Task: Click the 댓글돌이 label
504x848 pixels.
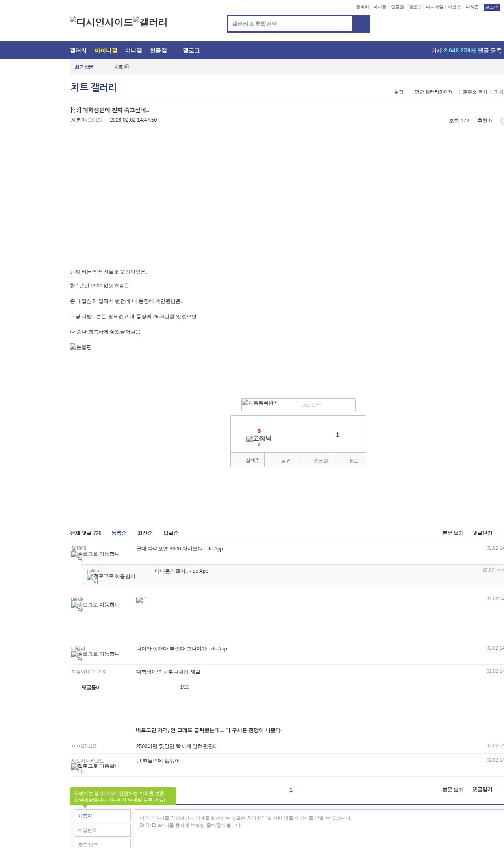Action: [91, 687]
